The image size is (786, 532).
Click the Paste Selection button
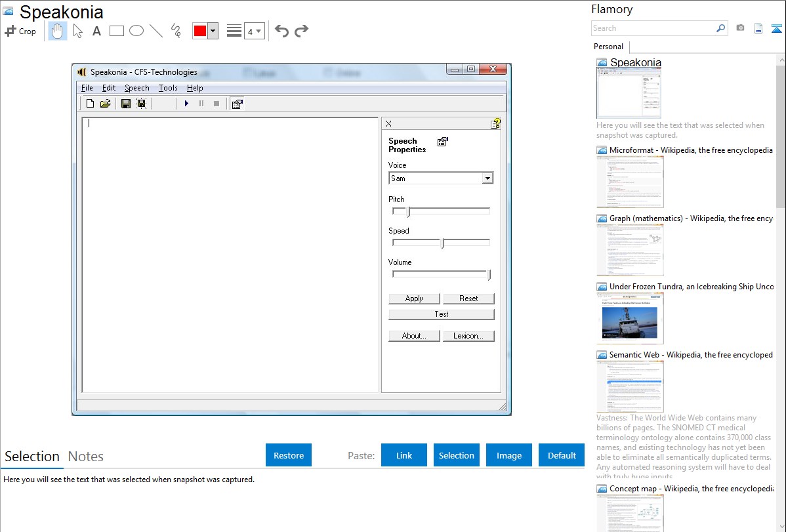(x=456, y=455)
